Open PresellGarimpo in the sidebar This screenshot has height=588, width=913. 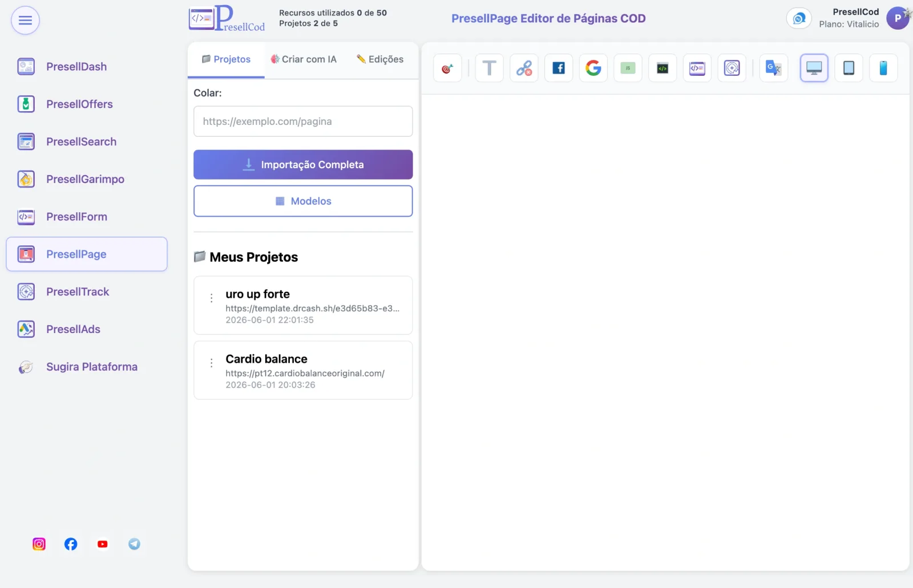[87, 179]
